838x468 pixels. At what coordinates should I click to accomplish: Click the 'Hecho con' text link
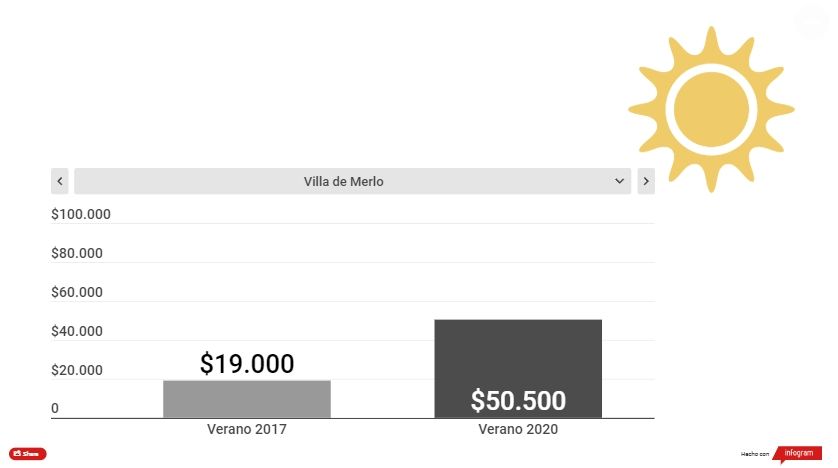(x=755, y=455)
